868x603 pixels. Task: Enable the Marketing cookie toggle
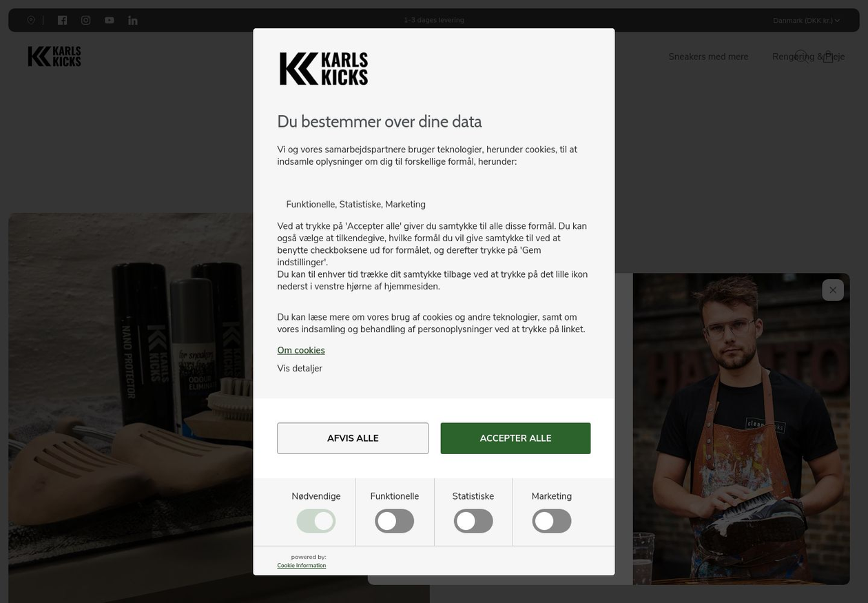click(552, 521)
